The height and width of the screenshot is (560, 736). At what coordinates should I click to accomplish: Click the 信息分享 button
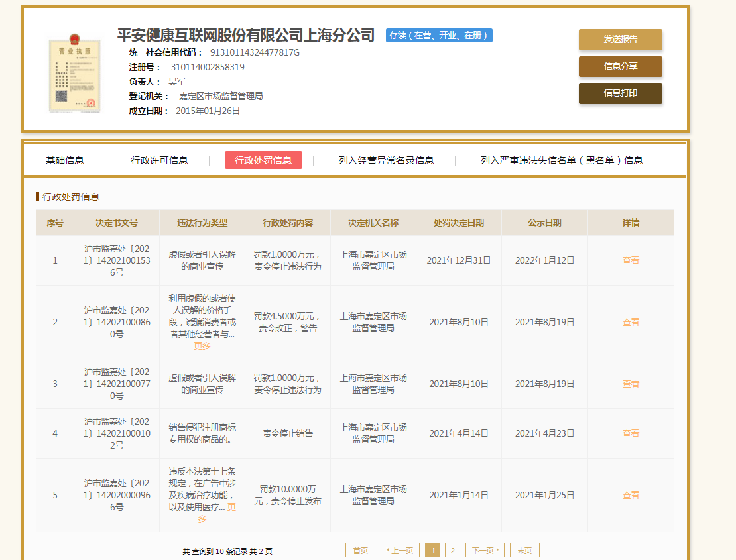point(620,66)
